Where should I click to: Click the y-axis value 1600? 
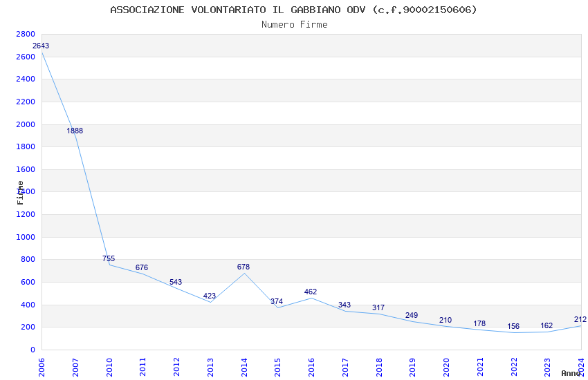tap(26, 169)
